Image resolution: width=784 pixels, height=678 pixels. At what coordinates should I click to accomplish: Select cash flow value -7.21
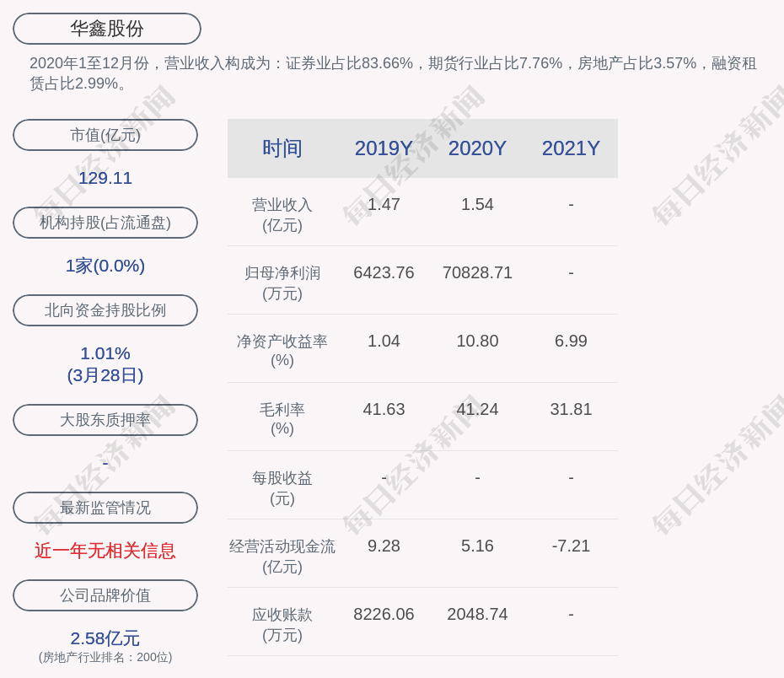coord(571,546)
